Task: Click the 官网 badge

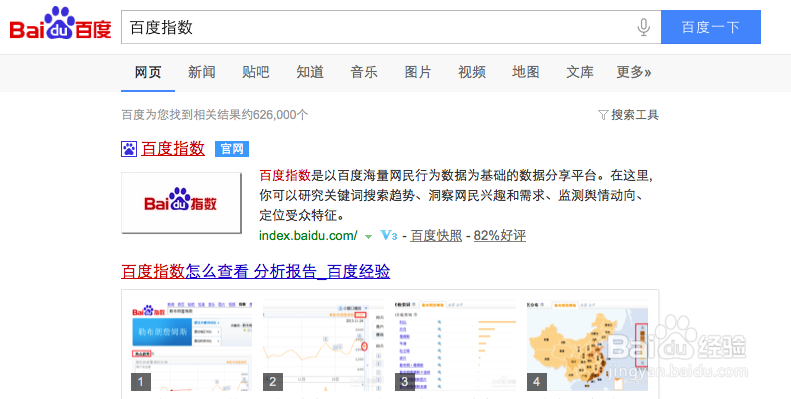Action: 232,149
